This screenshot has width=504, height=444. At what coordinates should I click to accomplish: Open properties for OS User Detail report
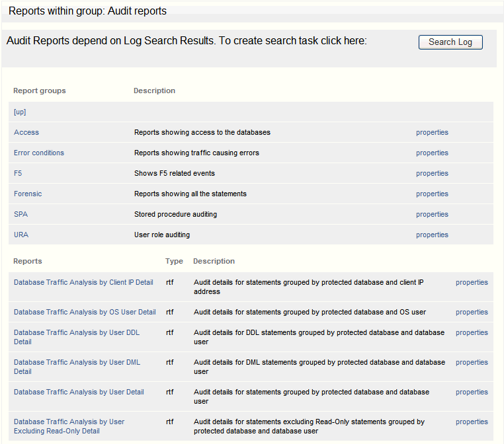pyautogui.click(x=472, y=312)
